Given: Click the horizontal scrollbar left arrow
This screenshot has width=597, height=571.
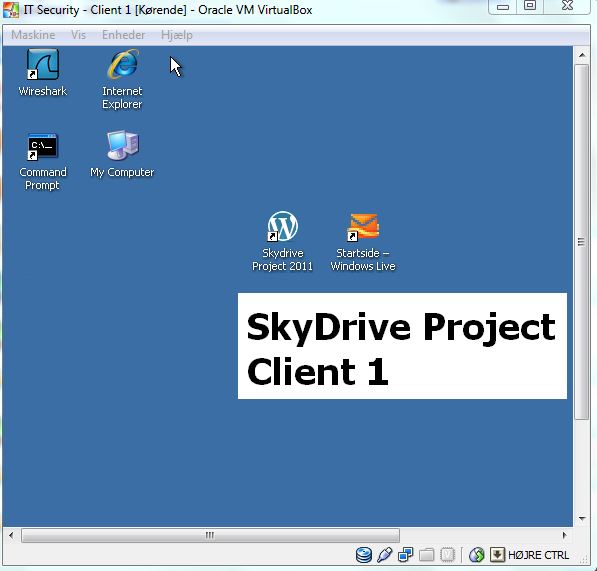Looking at the screenshot, I should click(x=11, y=535).
